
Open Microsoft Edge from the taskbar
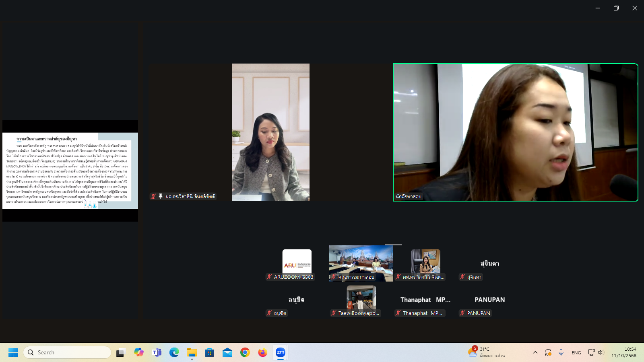pyautogui.click(x=174, y=352)
